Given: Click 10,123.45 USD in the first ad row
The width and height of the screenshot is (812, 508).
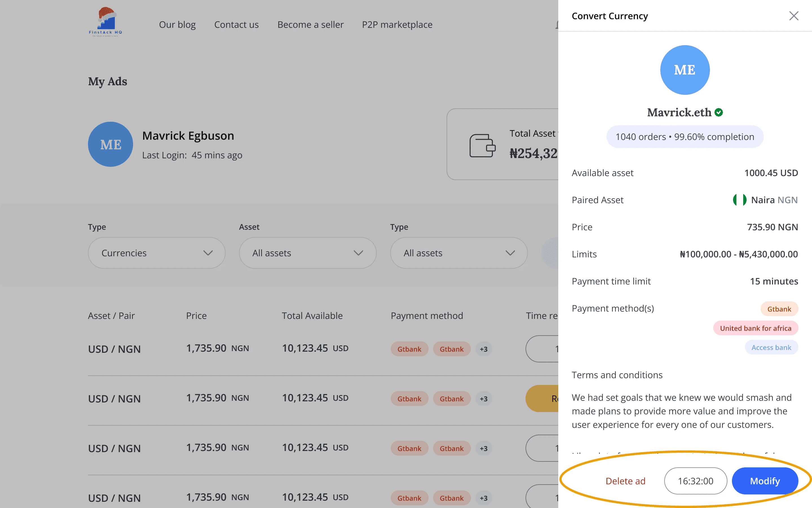Looking at the screenshot, I should [x=315, y=348].
